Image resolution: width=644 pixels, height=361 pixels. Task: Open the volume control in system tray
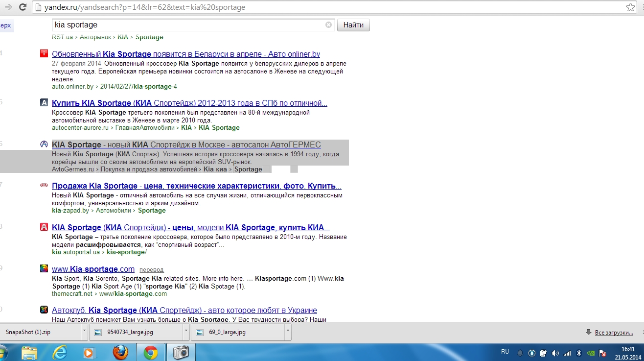point(555,353)
